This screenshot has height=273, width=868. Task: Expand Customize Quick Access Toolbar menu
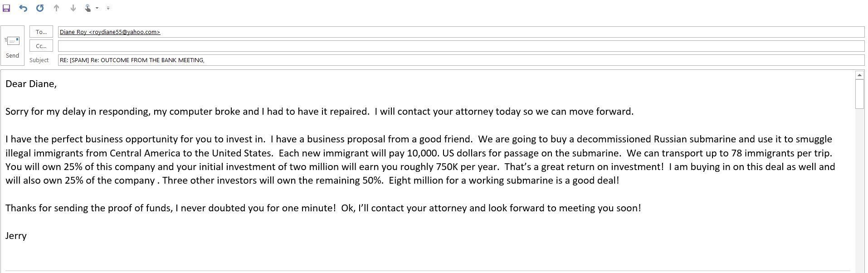pos(108,8)
